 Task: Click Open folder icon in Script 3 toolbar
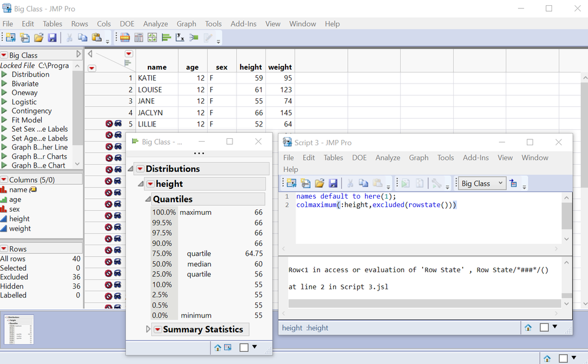click(x=320, y=183)
